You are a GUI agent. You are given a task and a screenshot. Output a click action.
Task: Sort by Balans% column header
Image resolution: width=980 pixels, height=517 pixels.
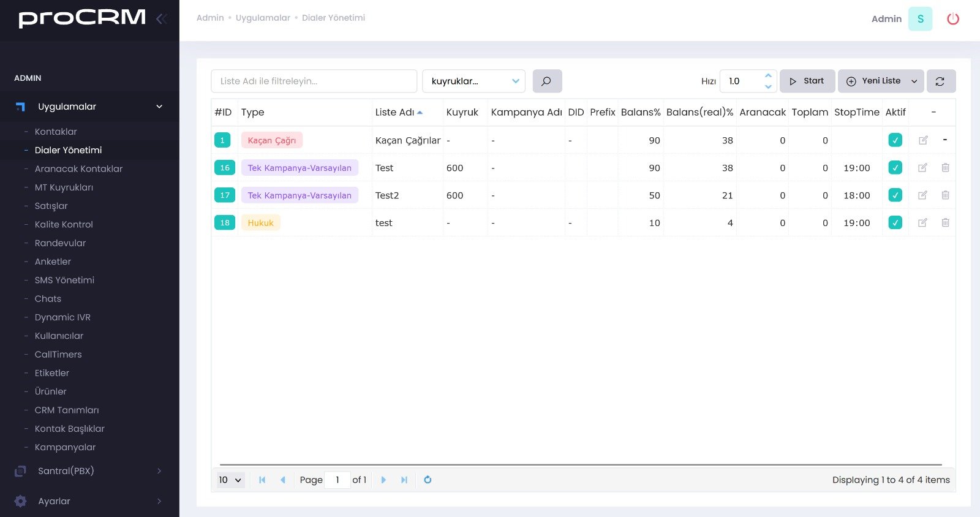[641, 112]
